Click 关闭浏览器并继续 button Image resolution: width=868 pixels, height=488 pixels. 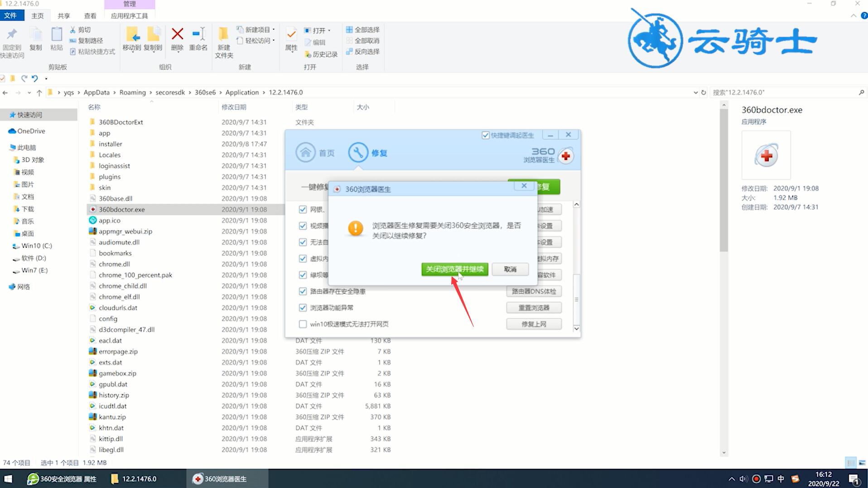point(454,269)
